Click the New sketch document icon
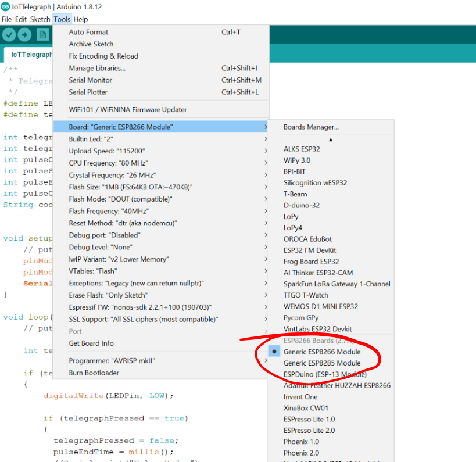 42,35
